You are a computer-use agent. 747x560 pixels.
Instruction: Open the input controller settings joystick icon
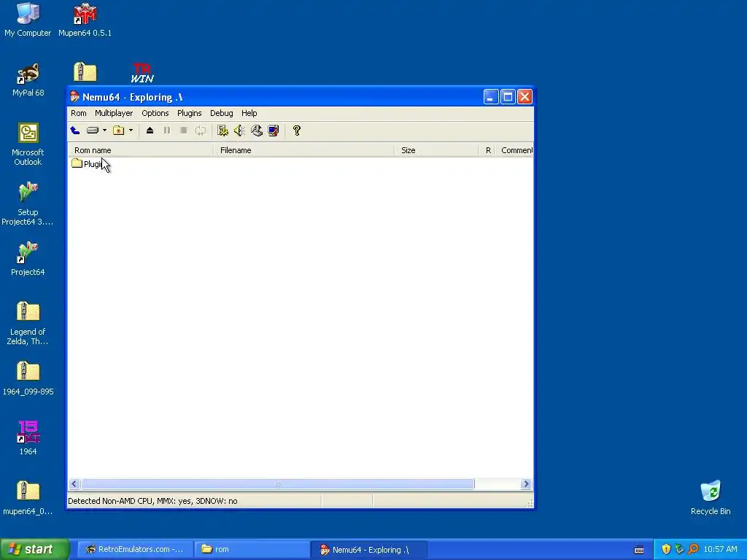pyautogui.click(x=257, y=131)
